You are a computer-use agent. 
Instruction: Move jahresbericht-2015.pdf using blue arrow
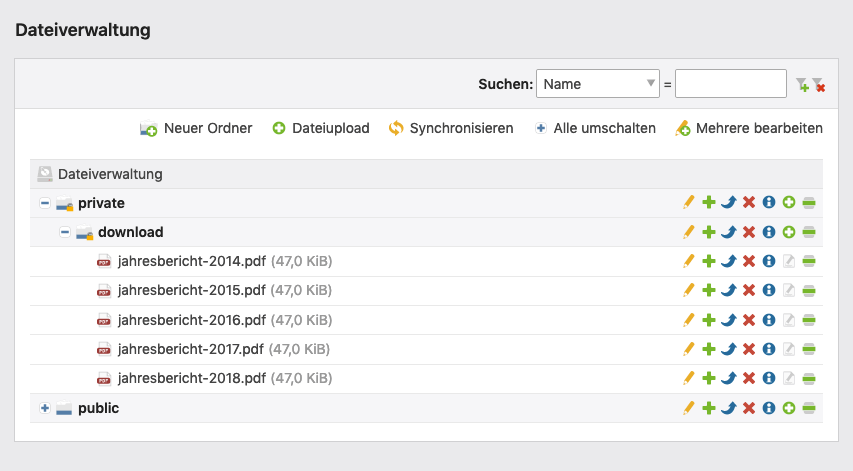pyautogui.click(x=729, y=290)
